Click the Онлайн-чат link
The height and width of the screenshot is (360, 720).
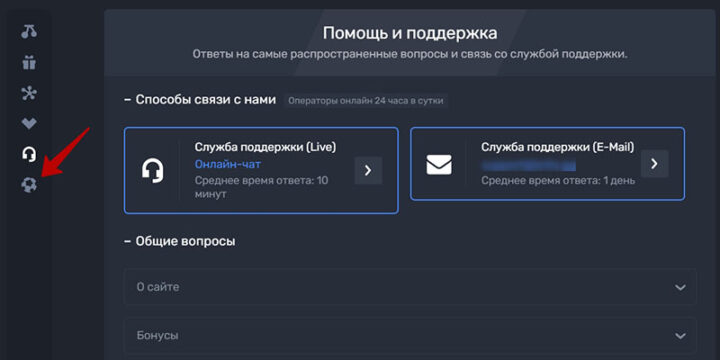tap(228, 164)
